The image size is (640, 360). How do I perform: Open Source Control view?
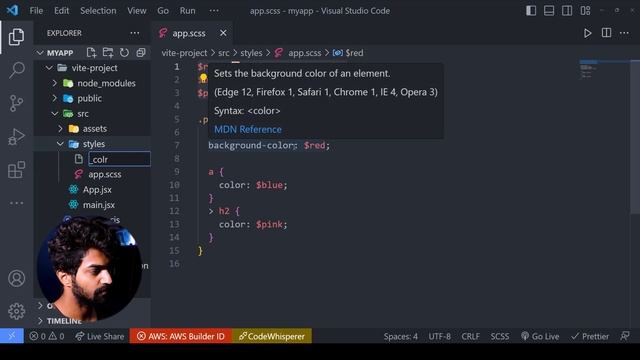point(16,103)
